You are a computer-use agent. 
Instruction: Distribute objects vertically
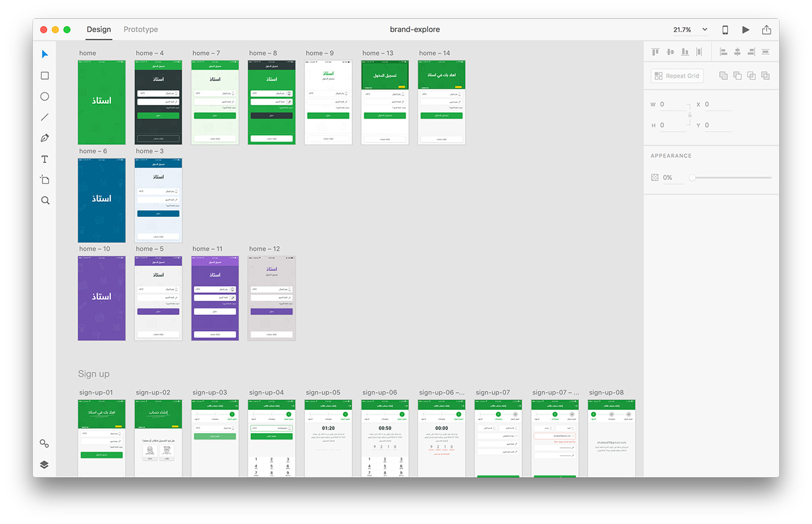click(766, 52)
